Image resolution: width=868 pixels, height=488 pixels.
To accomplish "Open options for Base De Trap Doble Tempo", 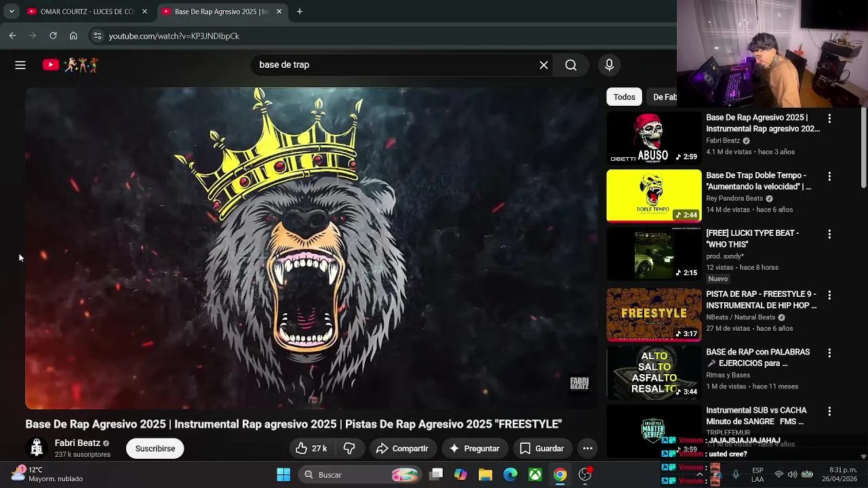I will point(829,176).
